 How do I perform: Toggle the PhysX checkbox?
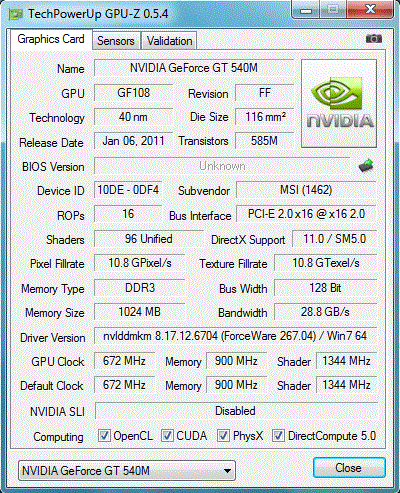223,435
